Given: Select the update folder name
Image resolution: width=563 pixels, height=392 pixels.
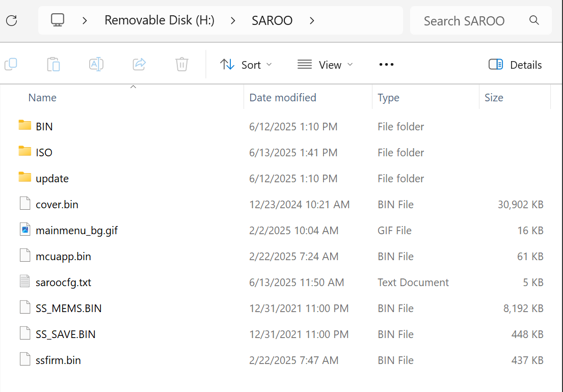Looking at the screenshot, I should [52, 179].
